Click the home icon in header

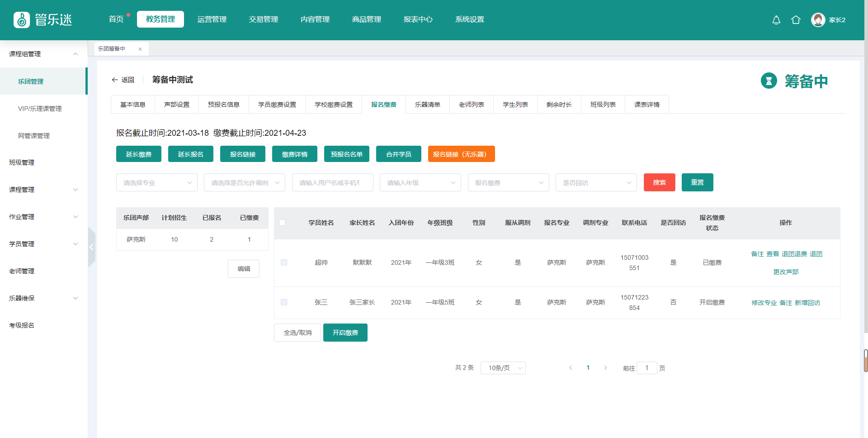point(796,20)
